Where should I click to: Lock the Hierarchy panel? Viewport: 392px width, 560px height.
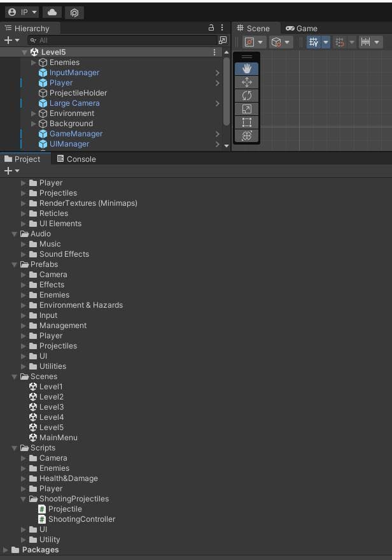pos(211,27)
